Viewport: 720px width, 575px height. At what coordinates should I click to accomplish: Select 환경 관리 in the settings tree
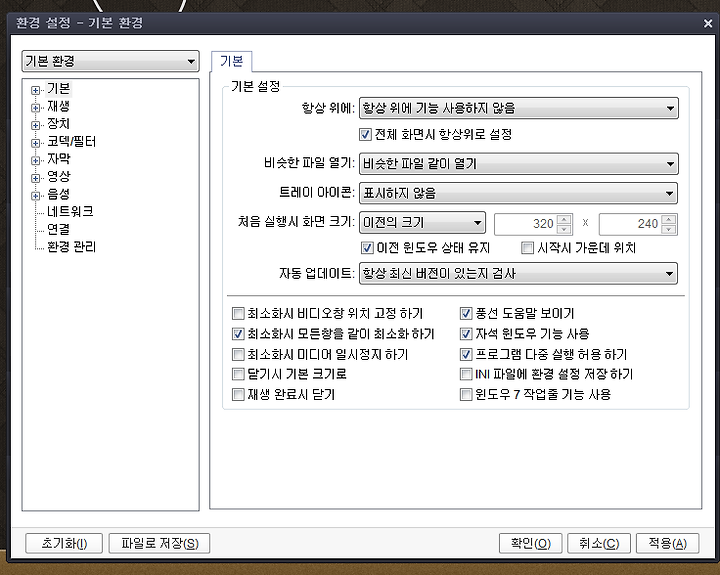(72, 247)
